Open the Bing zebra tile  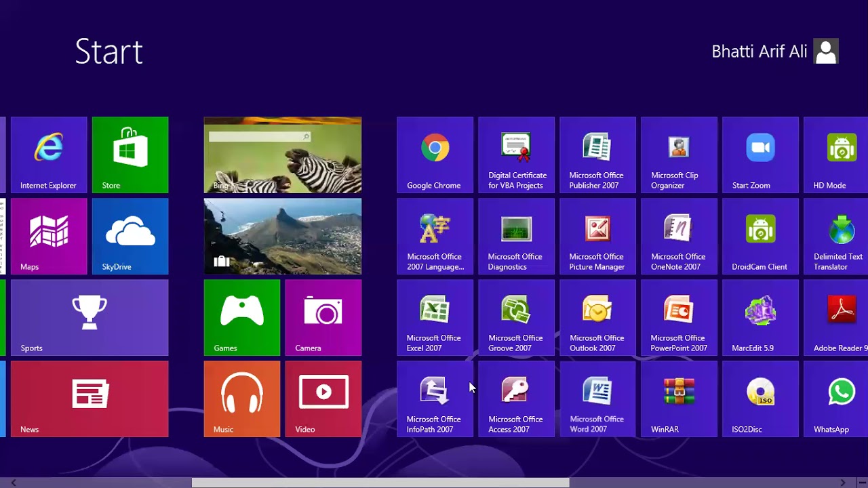283,155
